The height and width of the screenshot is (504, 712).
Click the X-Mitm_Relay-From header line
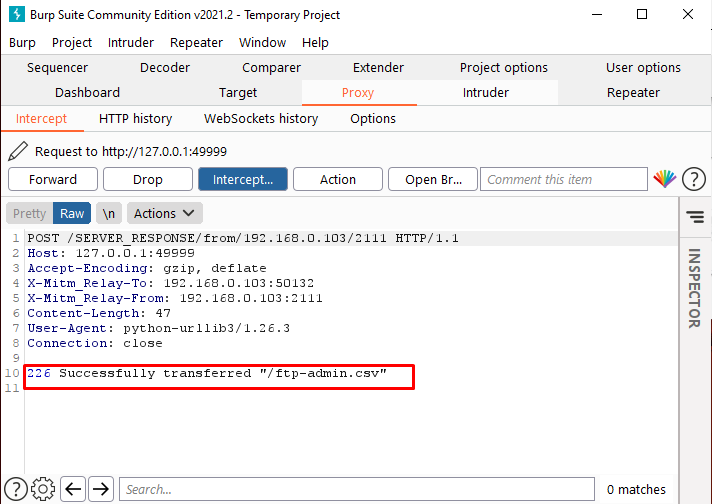click(175, 298)
